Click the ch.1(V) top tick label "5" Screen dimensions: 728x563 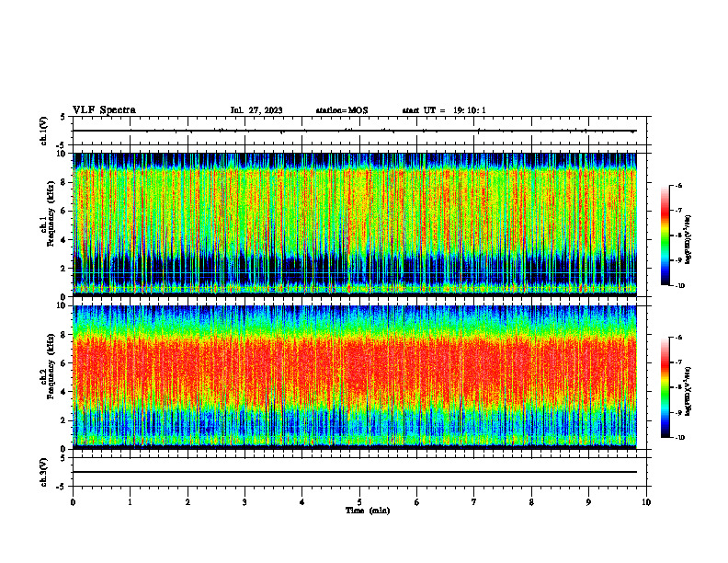(x=63, y=118)
